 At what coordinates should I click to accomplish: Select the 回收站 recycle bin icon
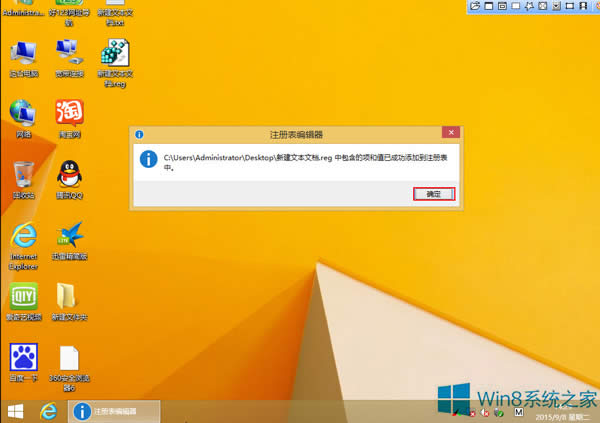coord(24,180)
